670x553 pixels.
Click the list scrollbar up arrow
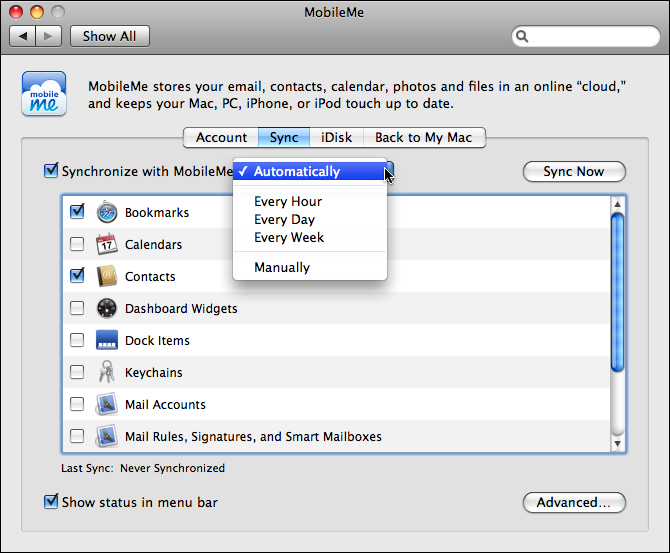tap(617, 204)
